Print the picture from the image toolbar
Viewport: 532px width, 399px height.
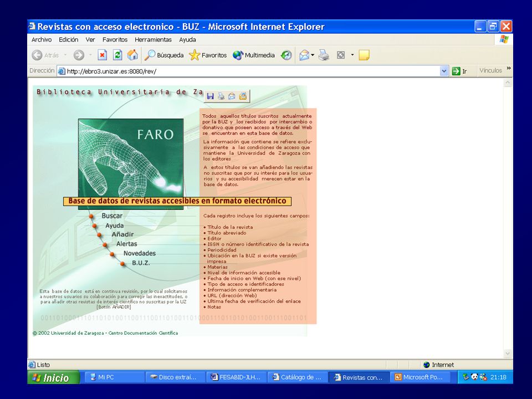coord(221,96)
